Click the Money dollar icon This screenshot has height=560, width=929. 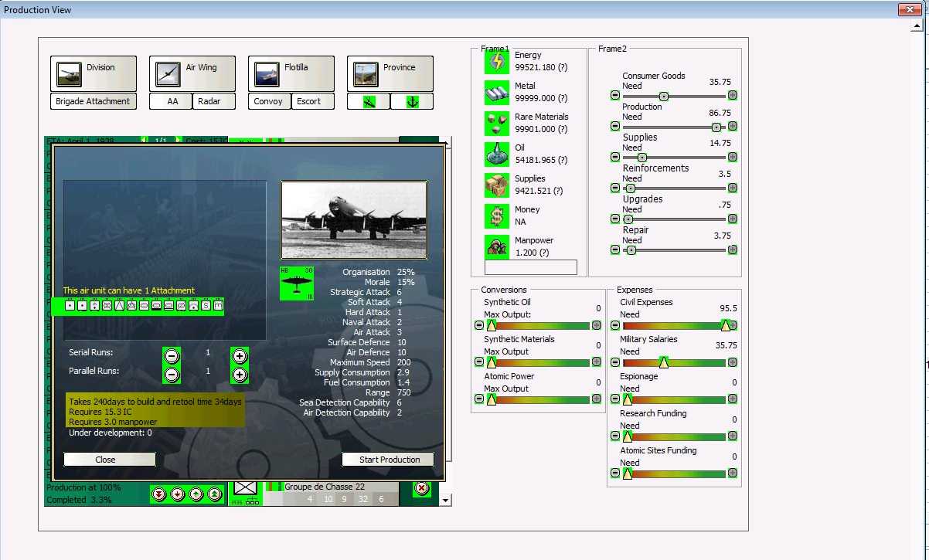495,214
